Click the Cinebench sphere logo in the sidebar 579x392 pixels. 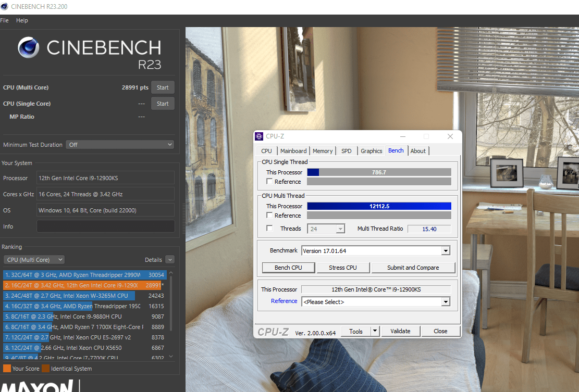(29, 47)
